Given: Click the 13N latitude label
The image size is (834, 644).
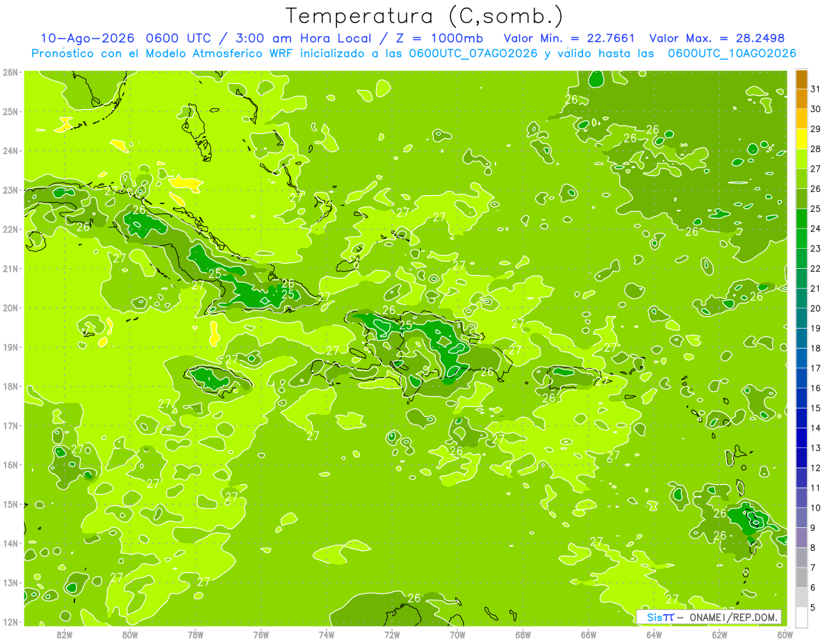Looking at the screenshot, I should click(10, 582).
